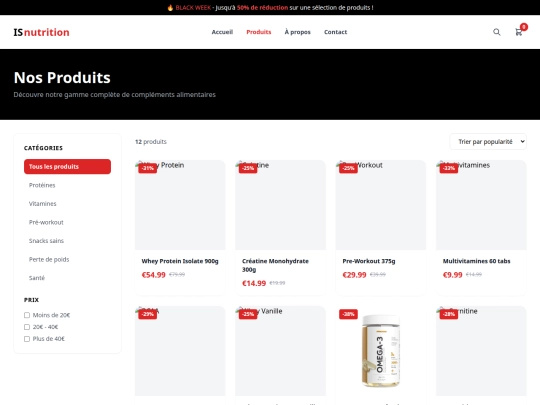Click the €54.99 price

[x=154, y=275]
